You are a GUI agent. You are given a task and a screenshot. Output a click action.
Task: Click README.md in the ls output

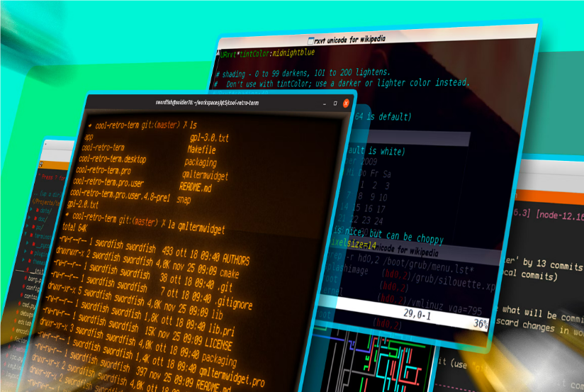pyautogui.click(x=196, y=187)
